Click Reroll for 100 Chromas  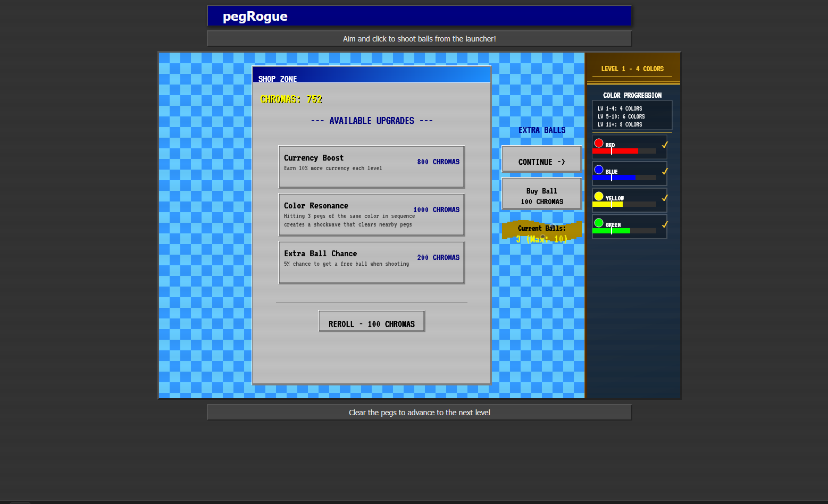371,321
